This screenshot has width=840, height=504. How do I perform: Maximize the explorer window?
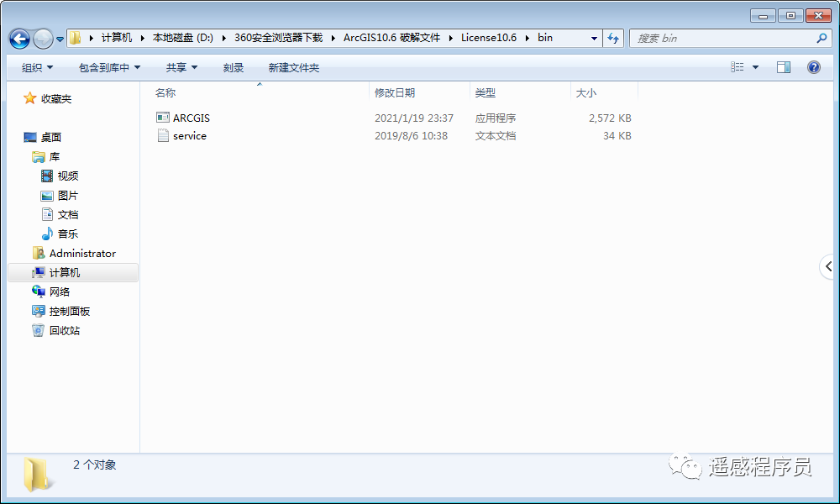pos(790,15)
